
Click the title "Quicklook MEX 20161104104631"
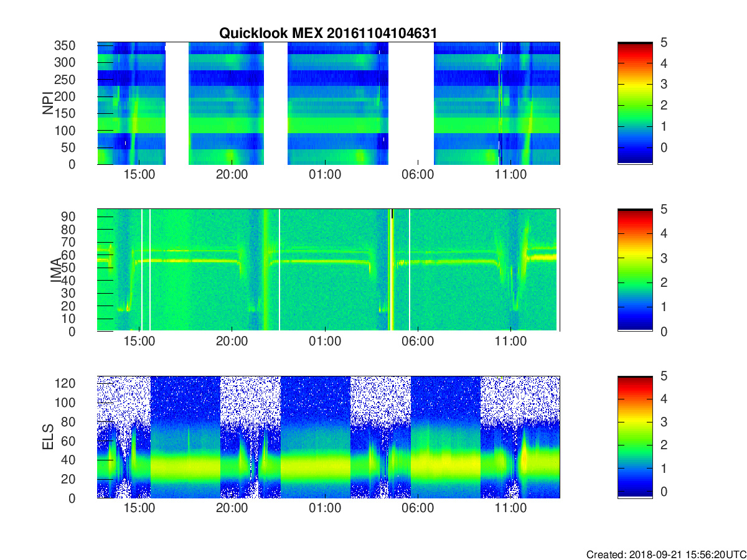[328, 33]
